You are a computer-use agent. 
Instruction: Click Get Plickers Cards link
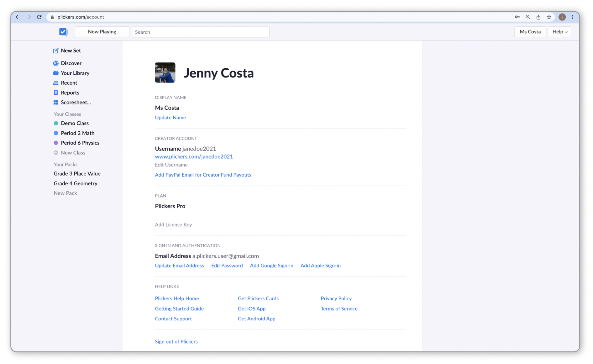point(258,298)
